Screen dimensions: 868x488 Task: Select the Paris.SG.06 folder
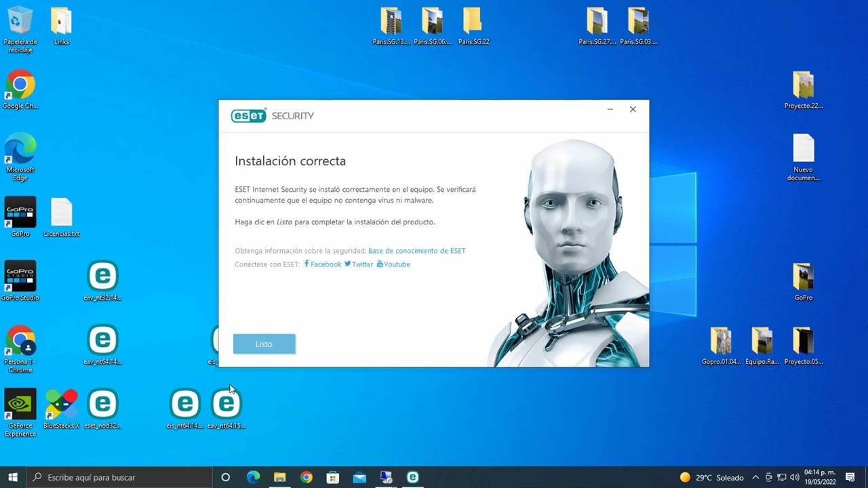(x=433, y=27)
